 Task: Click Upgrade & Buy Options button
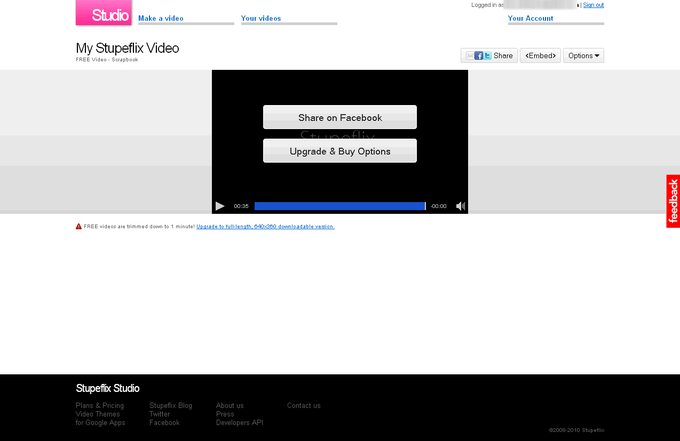pos(340,151)
